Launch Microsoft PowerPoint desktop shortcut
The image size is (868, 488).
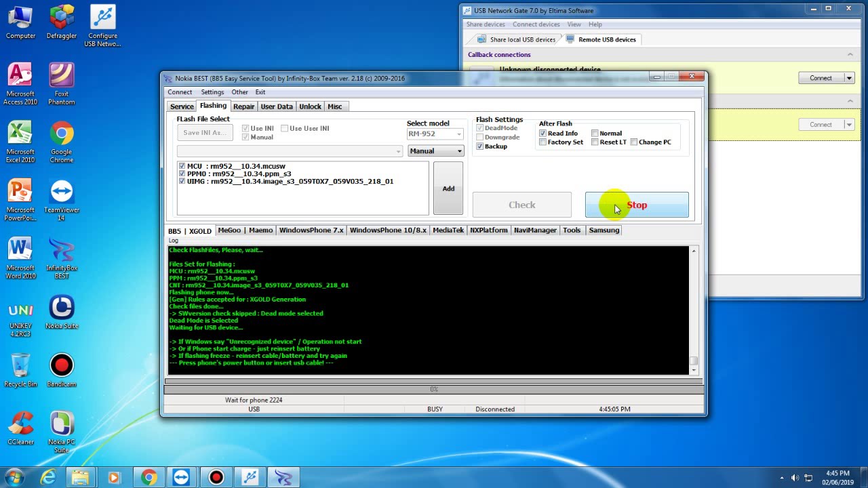click(x=20, y=201)
